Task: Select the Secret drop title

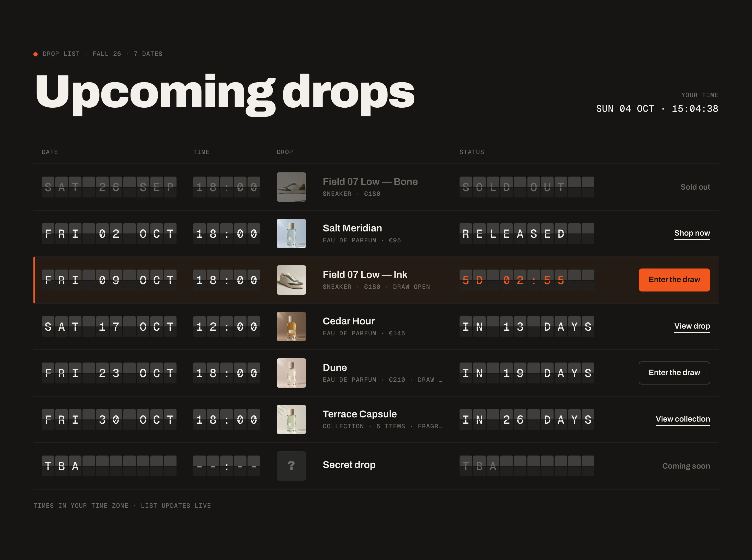Action: click(349, 465)
